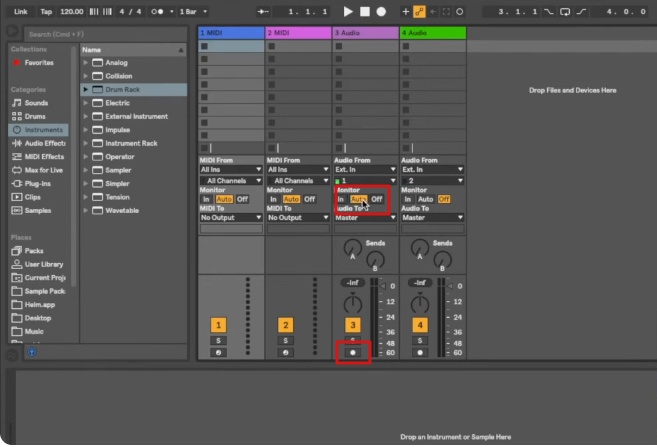Viewport: 657px width, 447px height.
Task: Toggle the Follow arrow icon in transport
Action: pos(263,12)
